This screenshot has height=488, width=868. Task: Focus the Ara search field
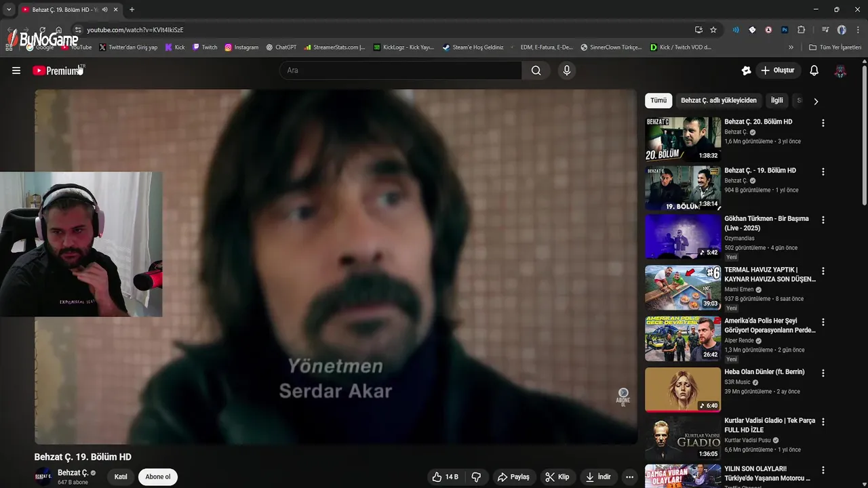tap(400, 70)
